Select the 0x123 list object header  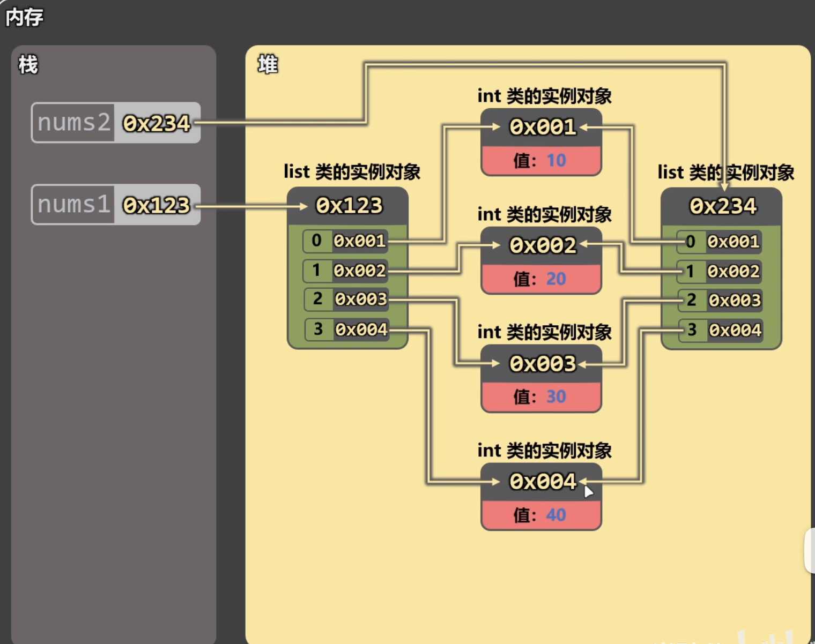[349, 206]
